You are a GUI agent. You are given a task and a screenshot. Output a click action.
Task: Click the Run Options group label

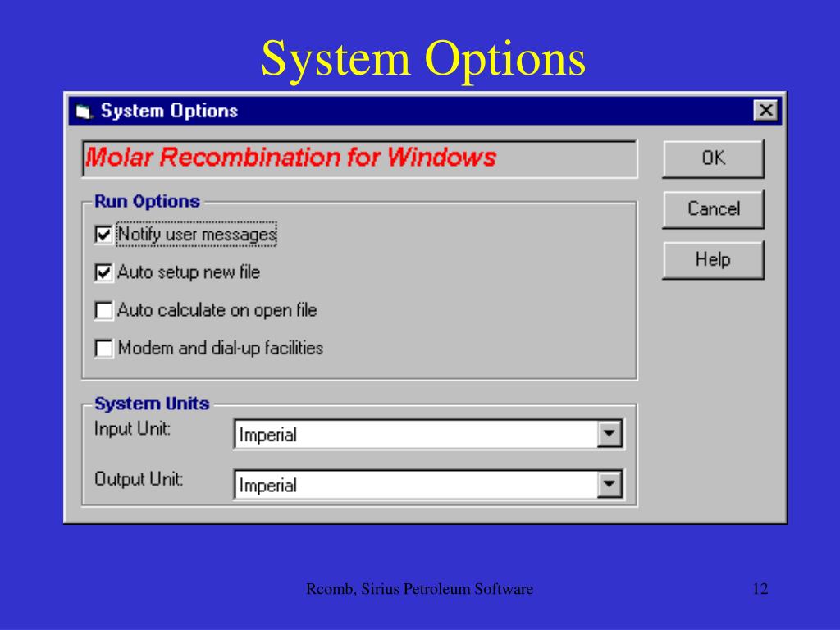click(x=147, y=201)
